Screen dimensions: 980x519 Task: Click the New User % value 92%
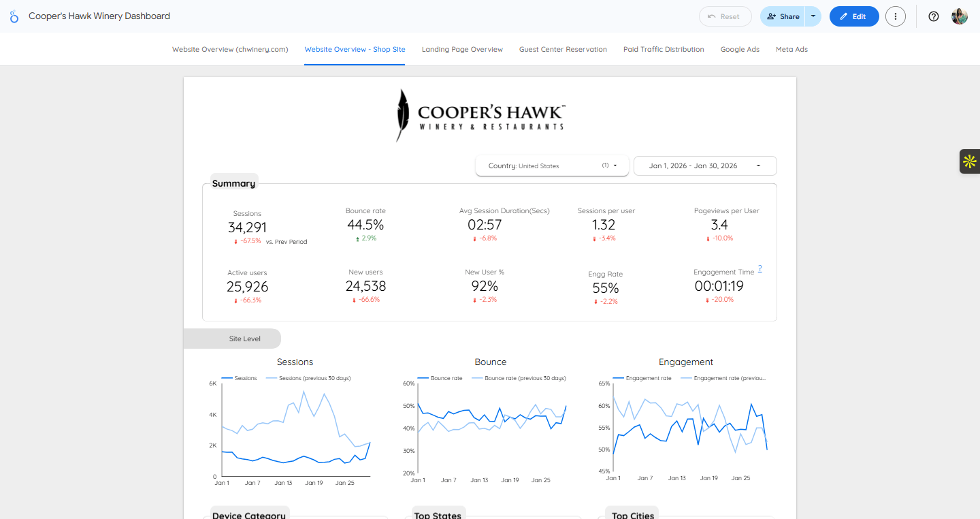pyautogui.click(x=485, y=286)
